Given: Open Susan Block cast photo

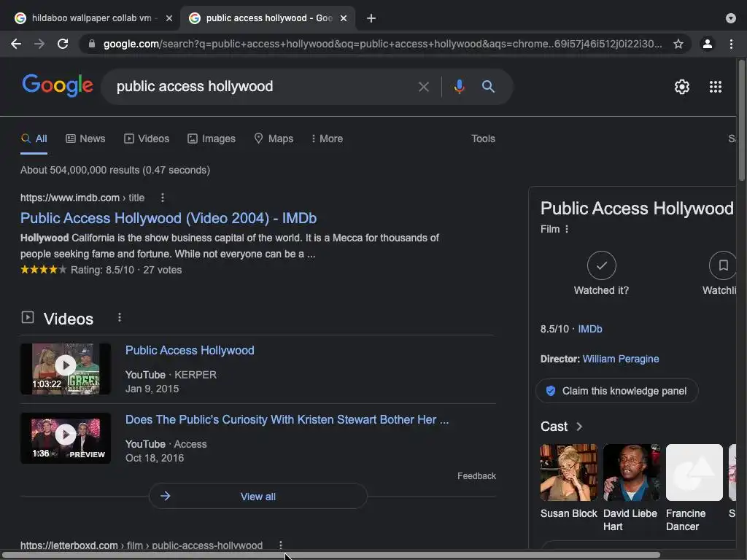Looking at the screenshot, I should coord(569,472).
